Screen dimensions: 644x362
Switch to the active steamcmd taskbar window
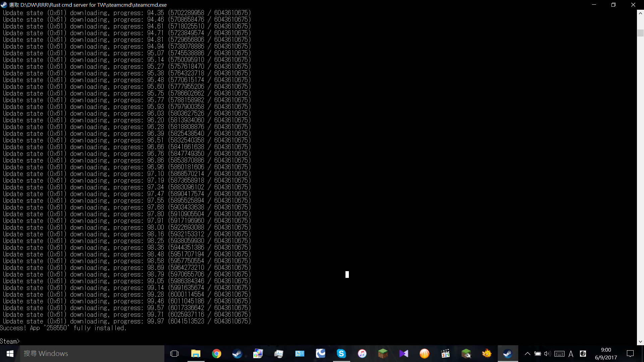tap(507, 354)
